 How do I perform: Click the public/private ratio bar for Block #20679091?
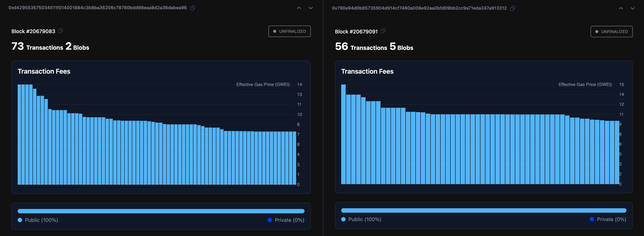tap(484, 211)
